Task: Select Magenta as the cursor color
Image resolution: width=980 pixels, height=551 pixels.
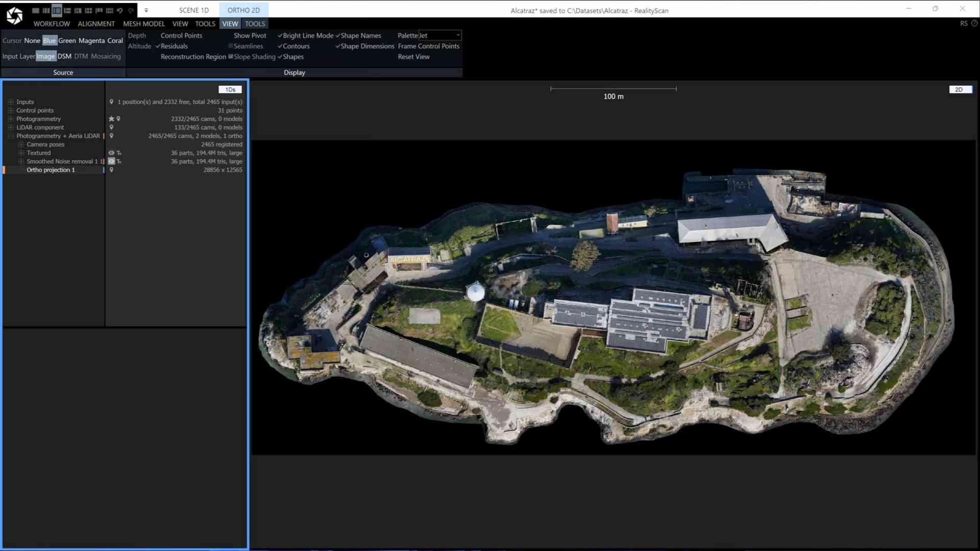Action: 91,40
